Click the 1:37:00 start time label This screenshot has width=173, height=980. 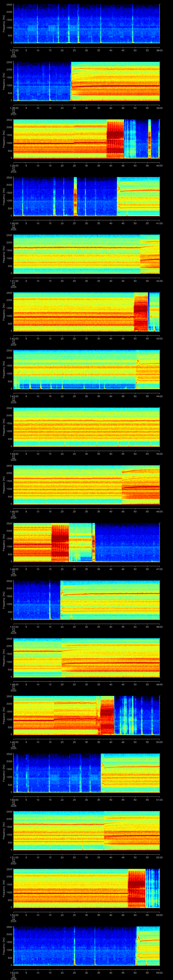[x=14, y=50]
